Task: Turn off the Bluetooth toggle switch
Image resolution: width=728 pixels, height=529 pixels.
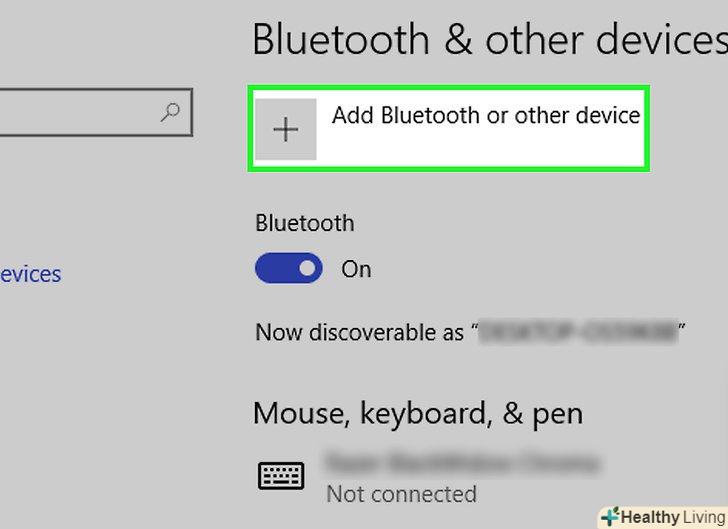Action: click(289, 268)
